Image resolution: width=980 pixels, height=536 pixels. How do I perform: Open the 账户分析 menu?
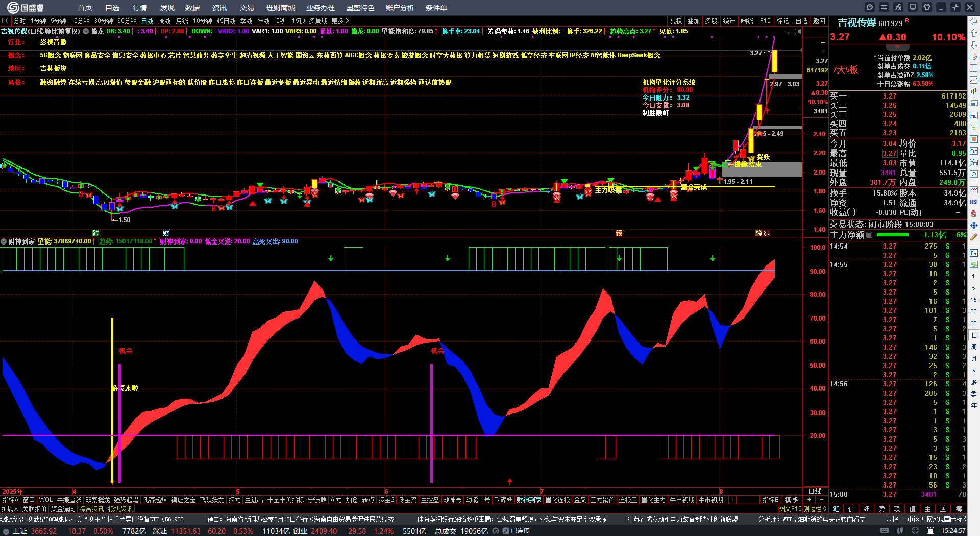click(400, 8)
